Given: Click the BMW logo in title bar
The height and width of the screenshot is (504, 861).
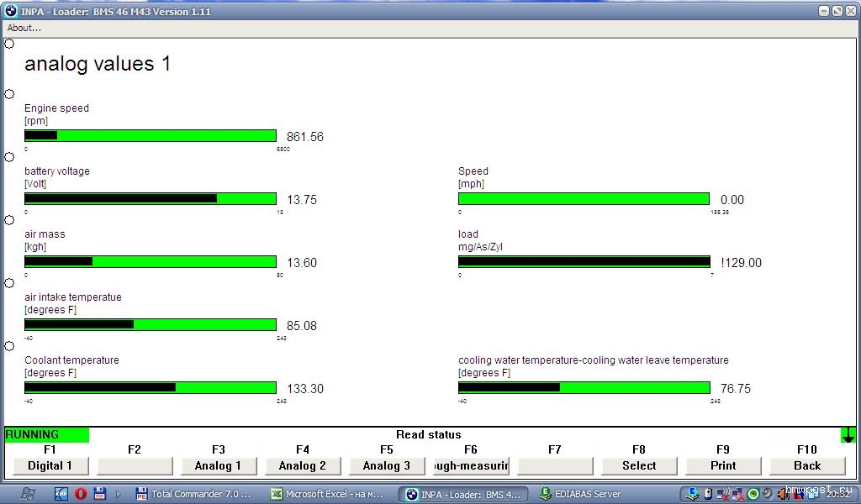Looking at the screenshot, I should tap(10, 11).
